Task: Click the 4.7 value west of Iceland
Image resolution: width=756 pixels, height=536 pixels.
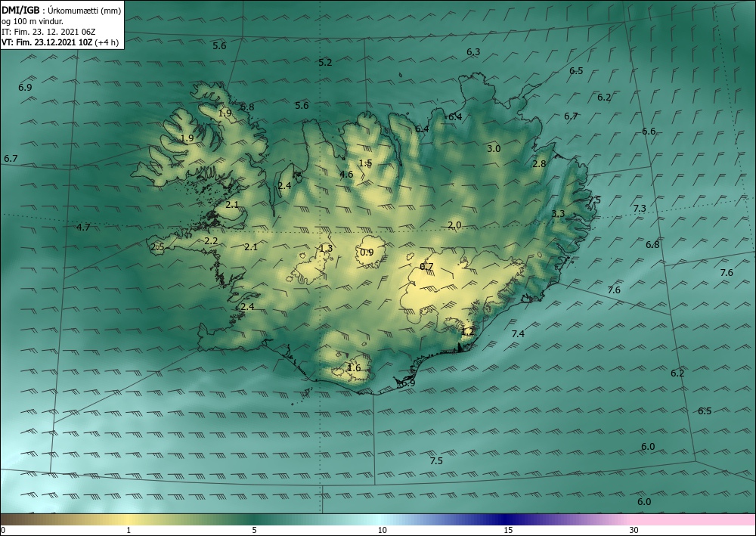Action: point(83,227)
